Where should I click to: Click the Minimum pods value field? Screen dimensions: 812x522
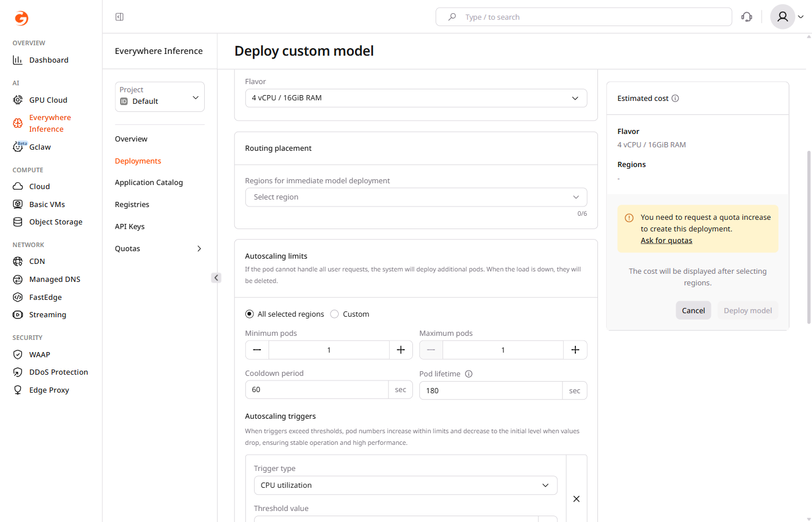329,350
